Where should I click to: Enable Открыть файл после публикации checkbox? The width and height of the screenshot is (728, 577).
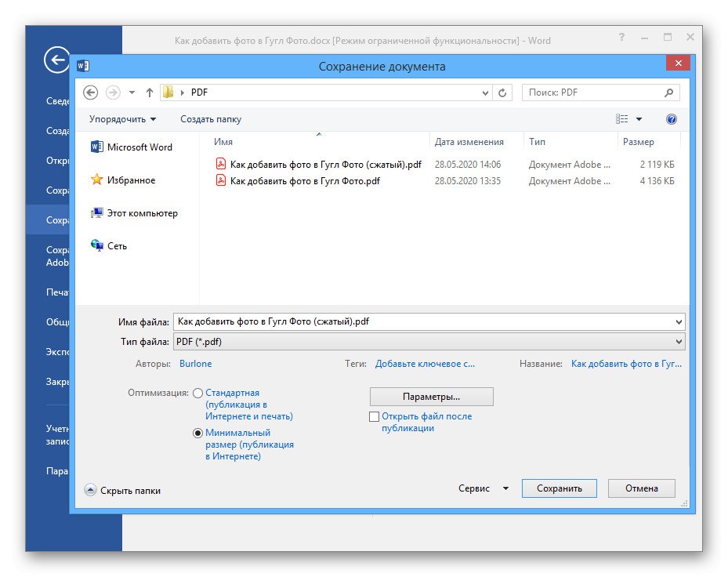tap(374, 417)
